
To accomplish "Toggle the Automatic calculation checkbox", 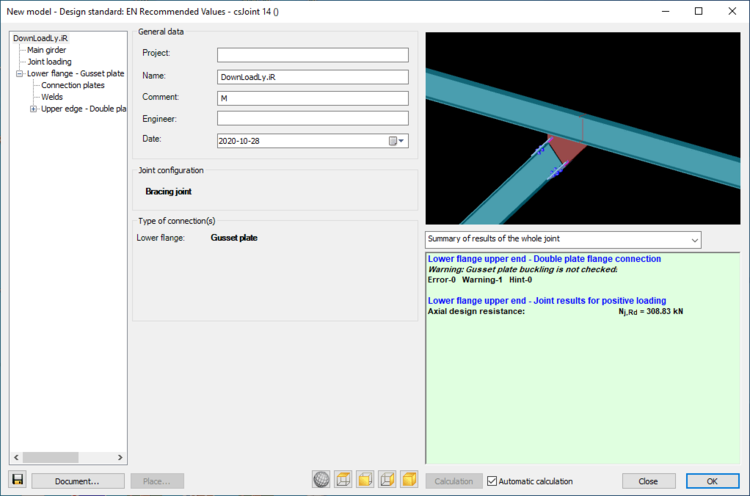I will 492,481.
